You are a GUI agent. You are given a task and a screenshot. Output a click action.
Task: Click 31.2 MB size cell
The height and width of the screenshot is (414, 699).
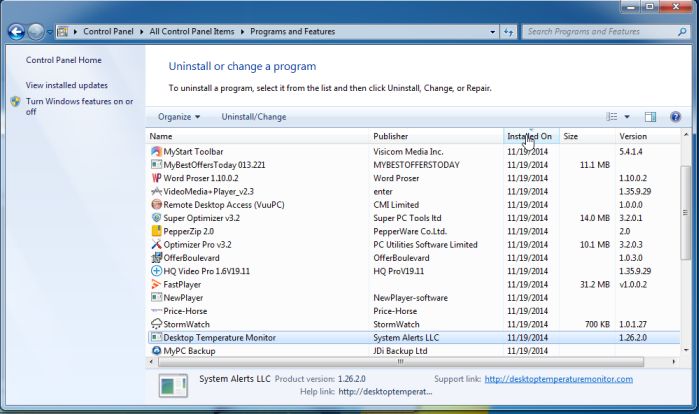pyautogui.click(x=595, y=284)
